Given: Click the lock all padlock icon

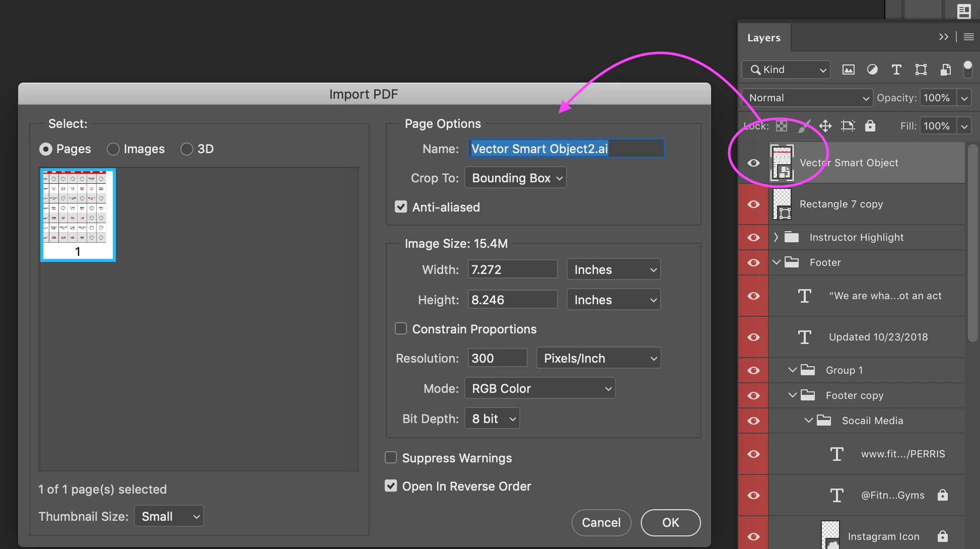Looking at the screenshot, I should 870,126.
